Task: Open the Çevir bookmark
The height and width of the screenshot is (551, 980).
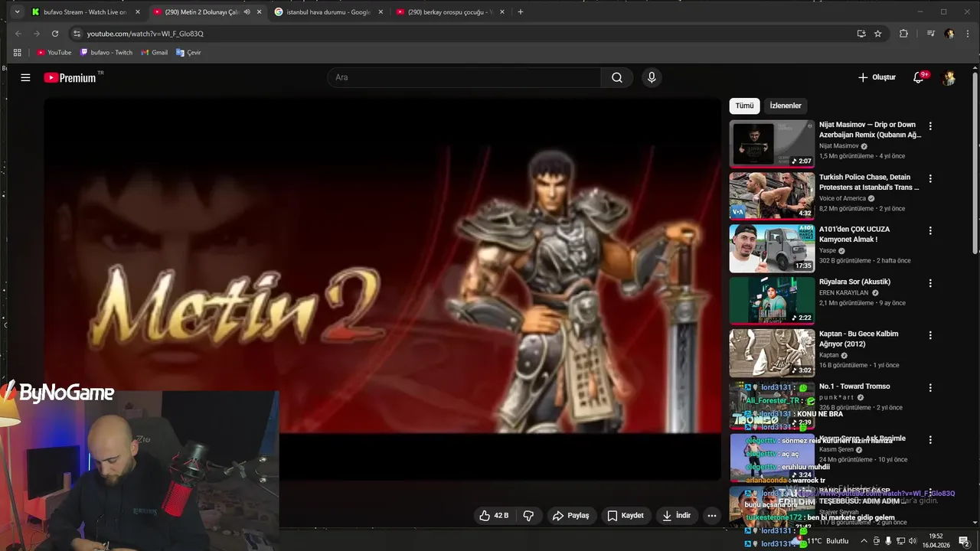Action: 188,53
